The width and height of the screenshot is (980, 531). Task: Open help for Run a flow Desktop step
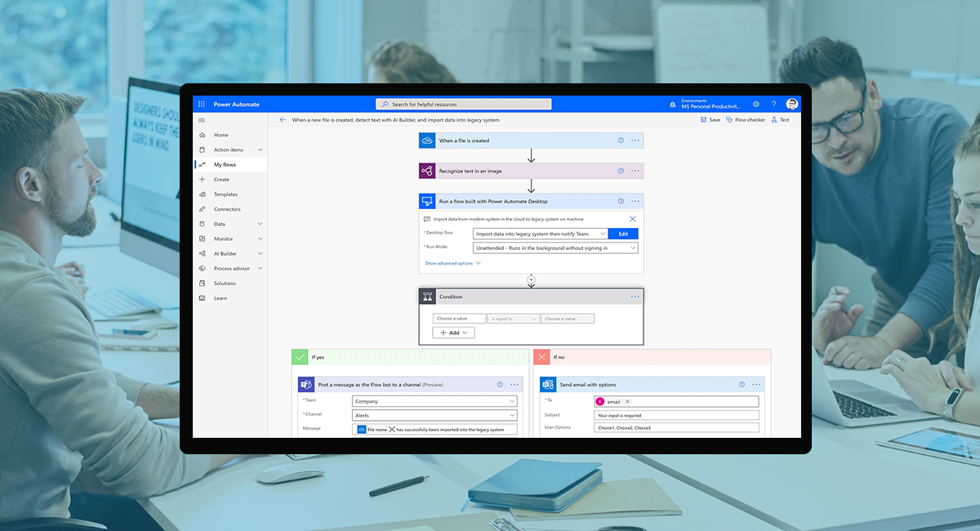(x=621, y=201)
